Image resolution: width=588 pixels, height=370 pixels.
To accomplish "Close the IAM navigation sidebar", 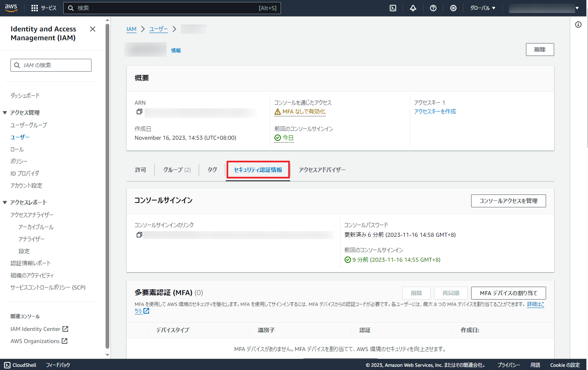I will pos(93,29).
